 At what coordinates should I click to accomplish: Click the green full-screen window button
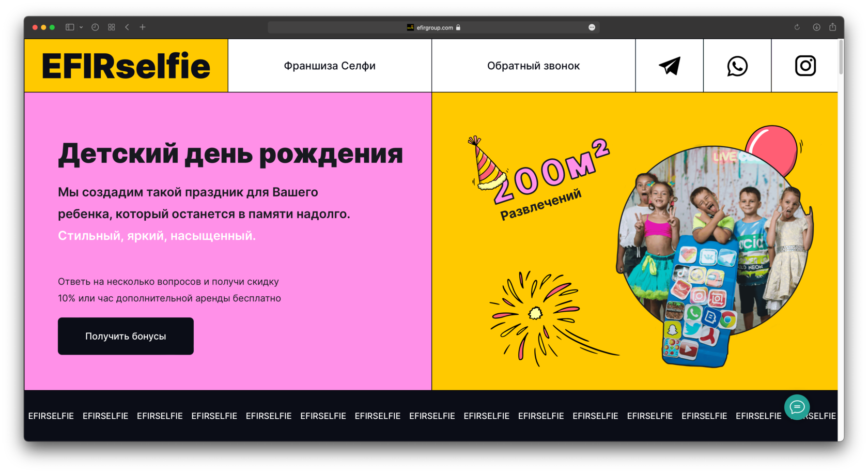(52, 27)
